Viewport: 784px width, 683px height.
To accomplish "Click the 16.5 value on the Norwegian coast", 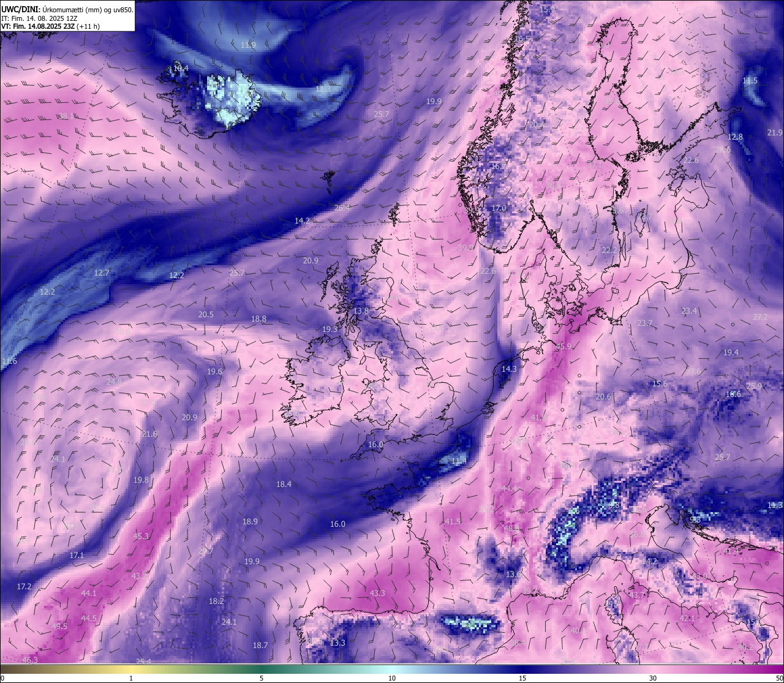I will [521, 39].
